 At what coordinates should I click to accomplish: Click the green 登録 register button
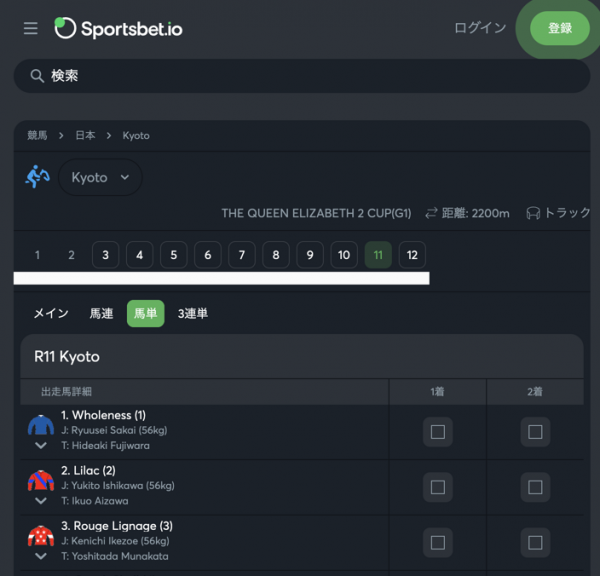[x=560, y=28]
